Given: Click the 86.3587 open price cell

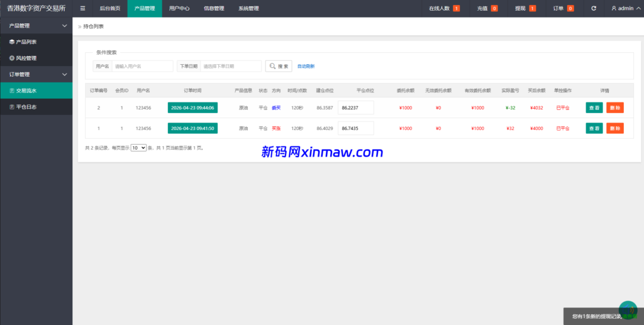Looking at the screenshot, I should coord(325,108).
